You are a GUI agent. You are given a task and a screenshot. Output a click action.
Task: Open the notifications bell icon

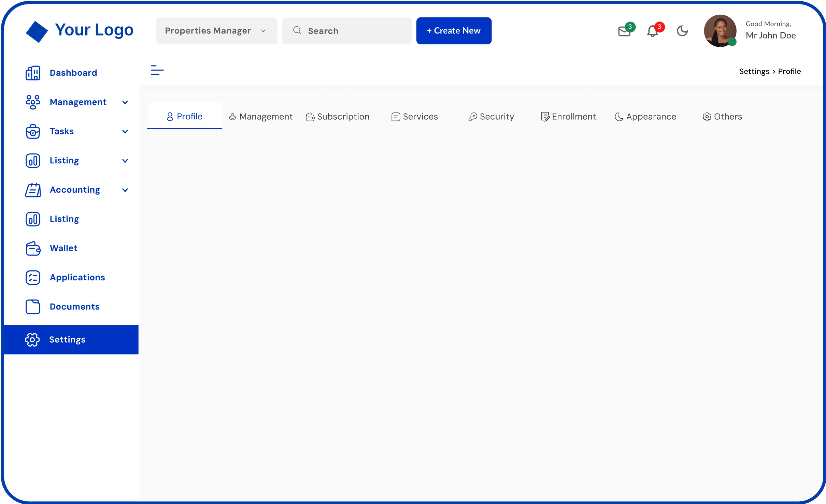pos(652,31)
